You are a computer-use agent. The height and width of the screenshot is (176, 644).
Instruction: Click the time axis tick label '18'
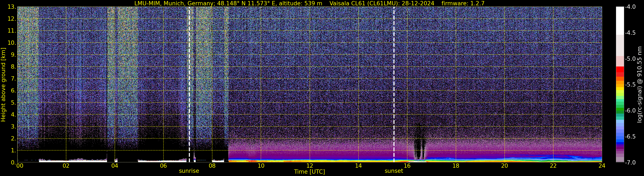(456, 166)
